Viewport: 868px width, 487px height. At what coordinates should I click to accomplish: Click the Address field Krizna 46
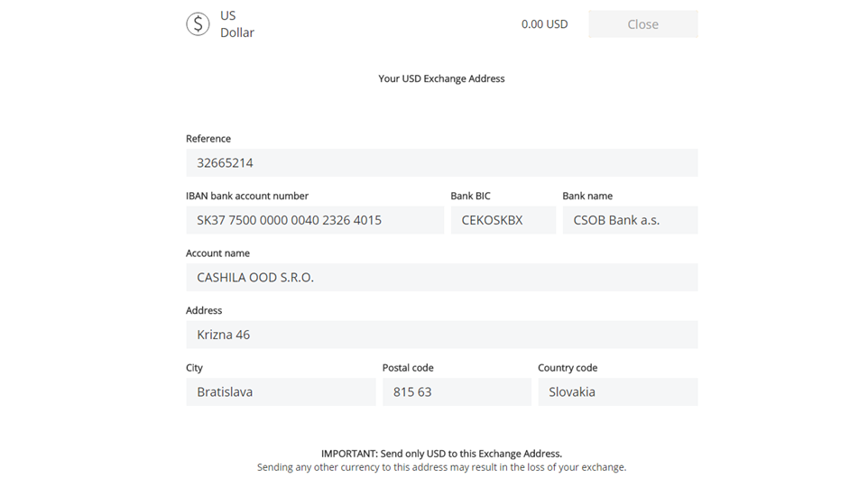click(x=442, y=335)
